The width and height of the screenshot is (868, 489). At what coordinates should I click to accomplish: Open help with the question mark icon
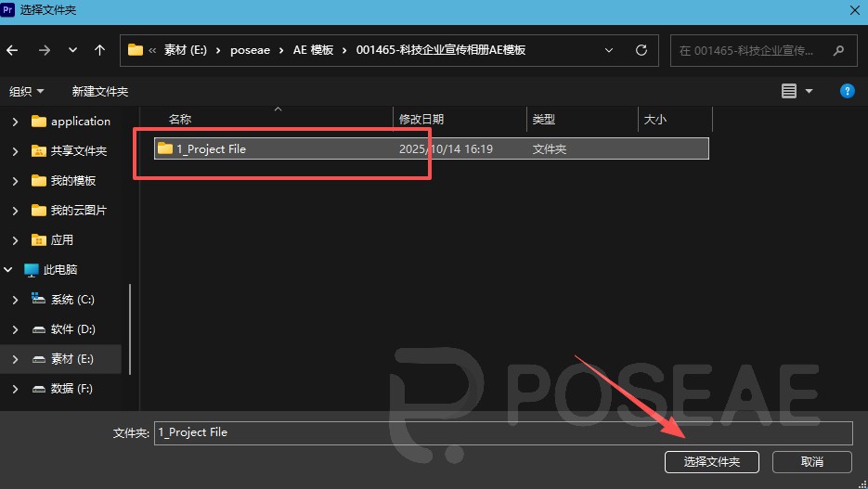click(x=847, y=91)
